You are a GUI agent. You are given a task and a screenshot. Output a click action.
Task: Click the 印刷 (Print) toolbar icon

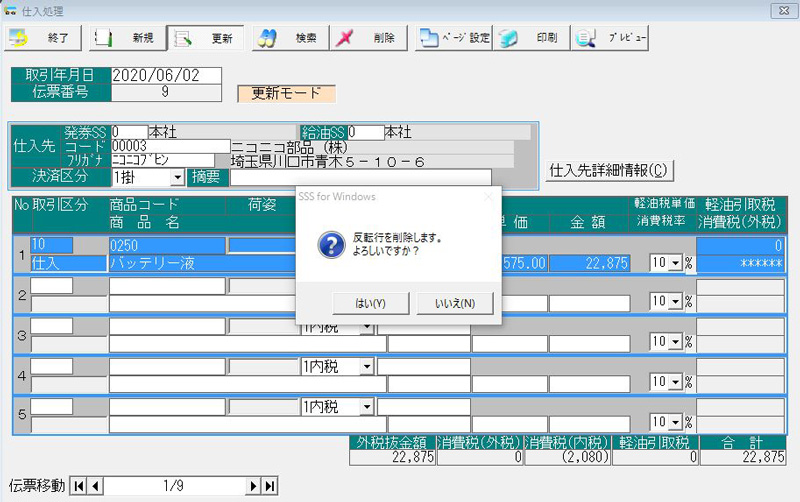tap(532, 39)
